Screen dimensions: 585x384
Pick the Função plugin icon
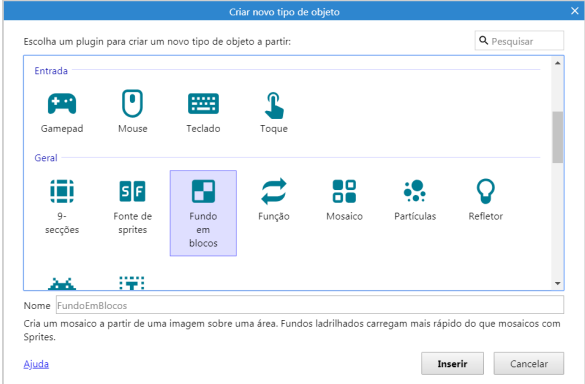274,191
